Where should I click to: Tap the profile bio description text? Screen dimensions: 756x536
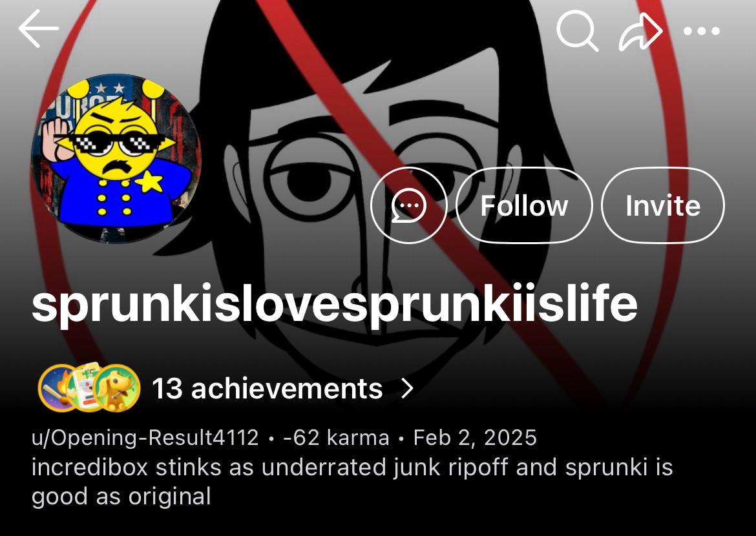click(352, 482)
